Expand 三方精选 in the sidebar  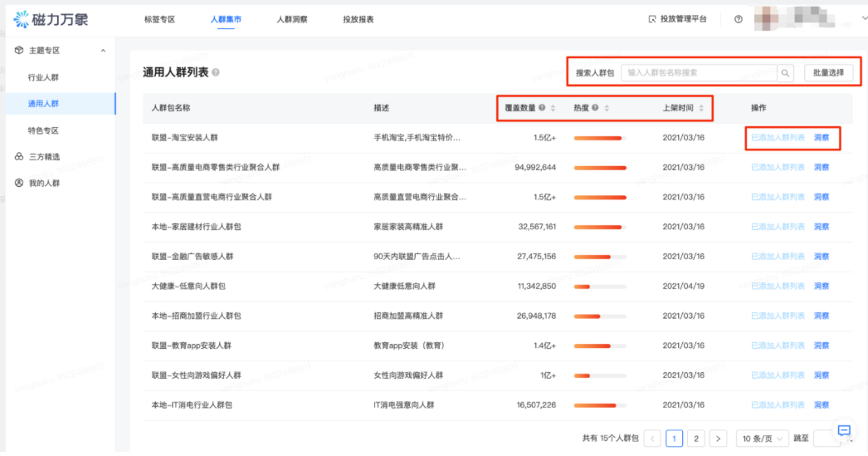click(43, 156)
